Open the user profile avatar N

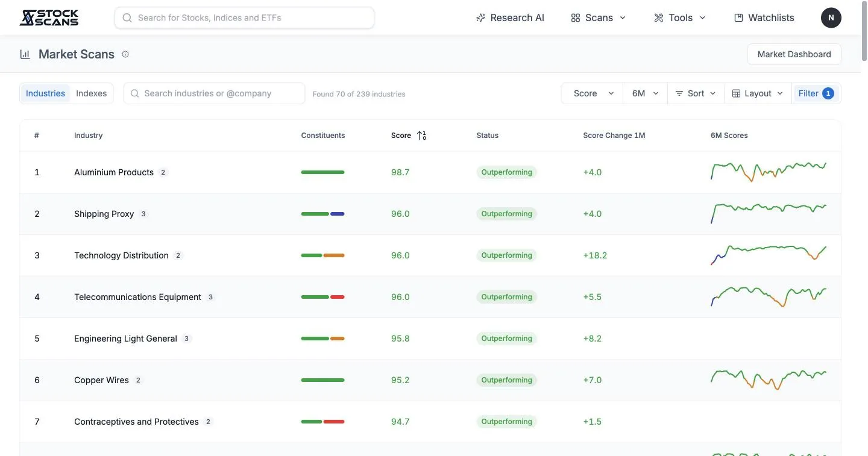click(831, 17)
